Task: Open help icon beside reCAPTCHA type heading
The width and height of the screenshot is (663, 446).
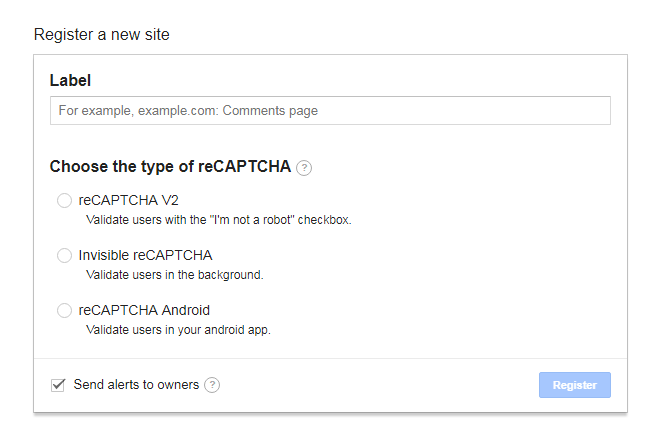Action: [x=304, y=168]
